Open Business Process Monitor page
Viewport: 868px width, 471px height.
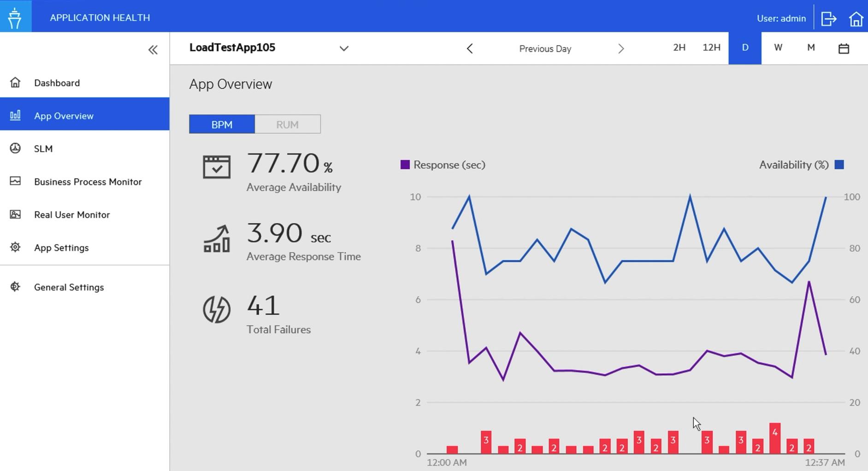pyautogui.click(x=88, y=182)
